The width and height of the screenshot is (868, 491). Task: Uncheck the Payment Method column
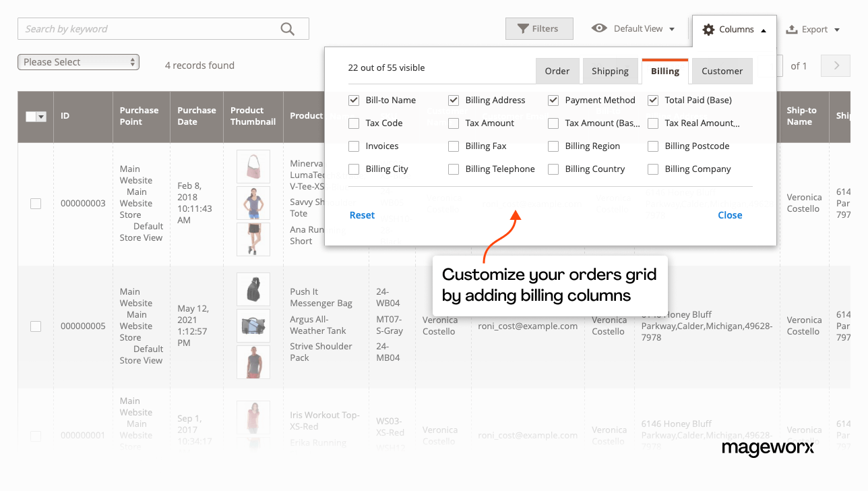tap(553, 100)
